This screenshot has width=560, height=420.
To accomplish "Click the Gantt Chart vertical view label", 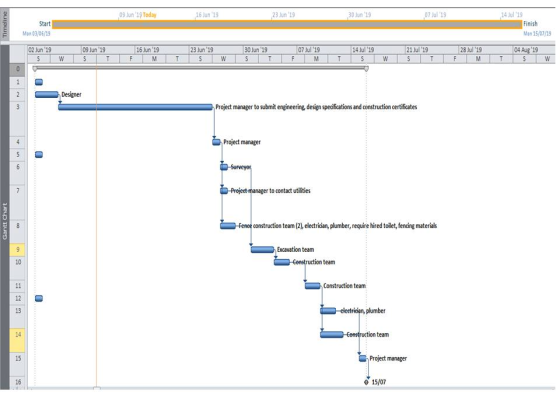I will click(5, 221).
